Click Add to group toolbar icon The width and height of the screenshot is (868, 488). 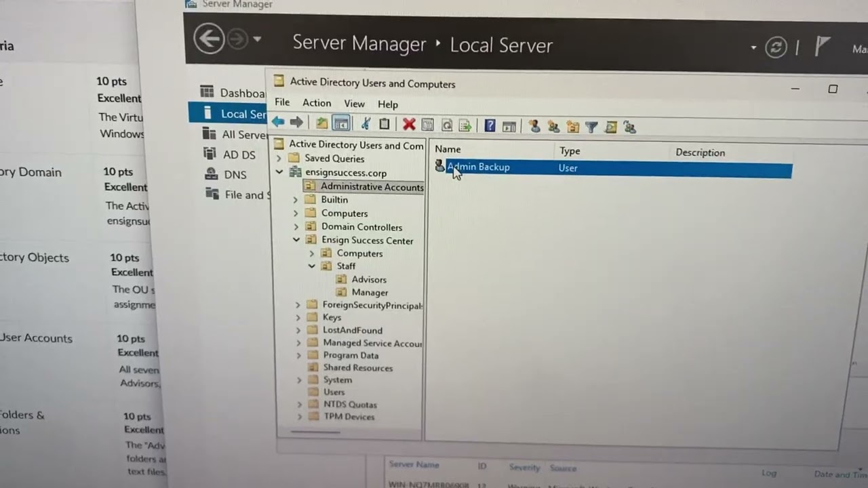click(629, 127)
